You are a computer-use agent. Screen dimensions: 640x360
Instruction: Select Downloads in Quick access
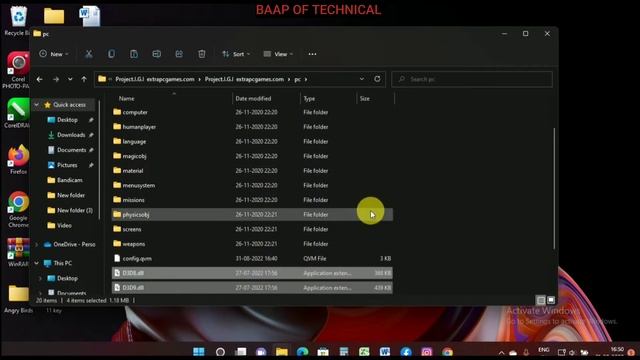click(x=71, y=135)
